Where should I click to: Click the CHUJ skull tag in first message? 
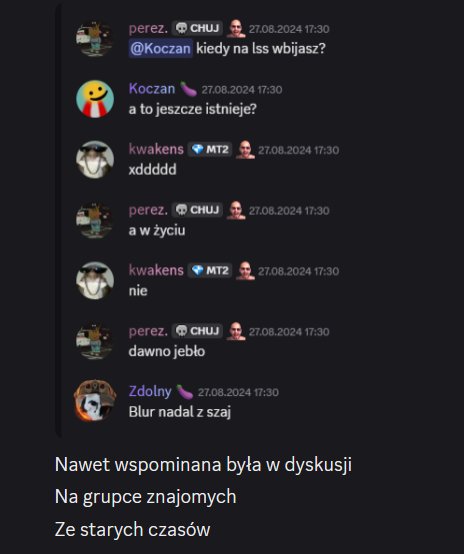click(x=197, y=28)
